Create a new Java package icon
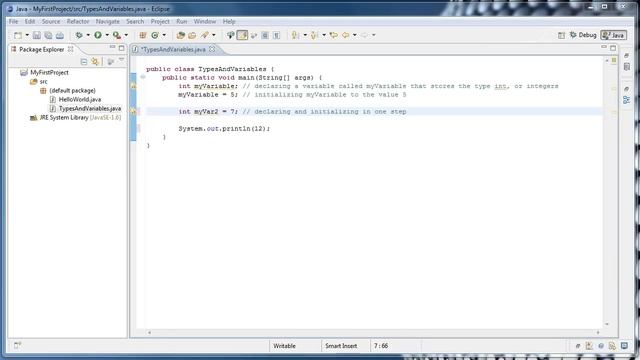The height and width of the screenshot is (360, 640). pos(142,35)
